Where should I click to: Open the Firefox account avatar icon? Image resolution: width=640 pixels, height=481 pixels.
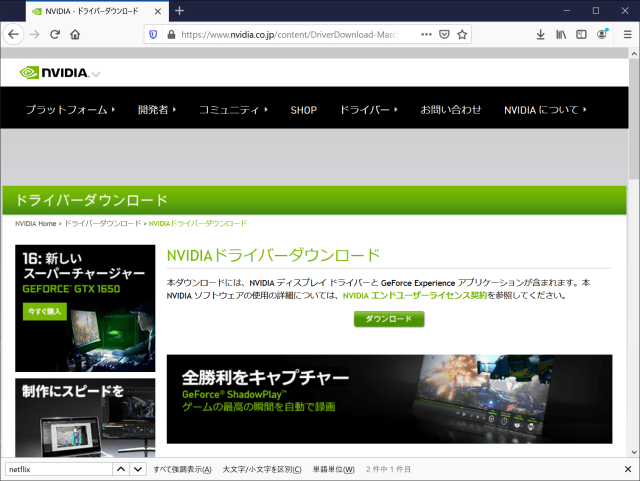point(602,34)
